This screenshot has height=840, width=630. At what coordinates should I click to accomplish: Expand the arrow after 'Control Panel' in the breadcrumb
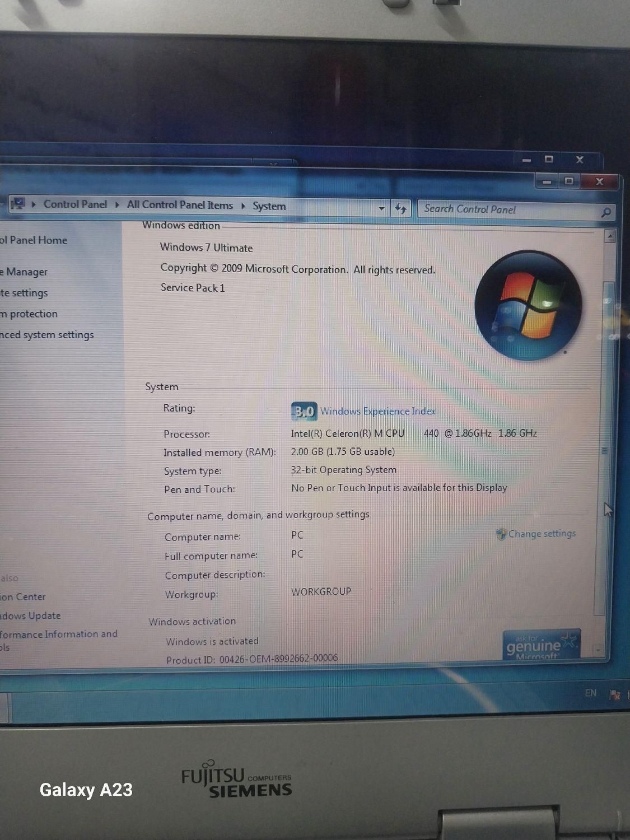click(x=117, y=204)
